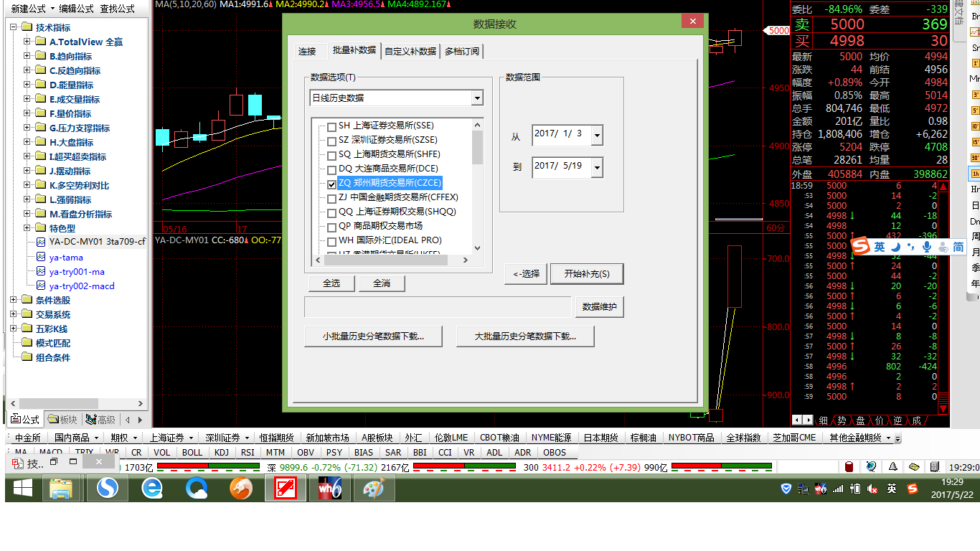Click the Windows Start button
The image size is (980, 551).
coord(22,489)
